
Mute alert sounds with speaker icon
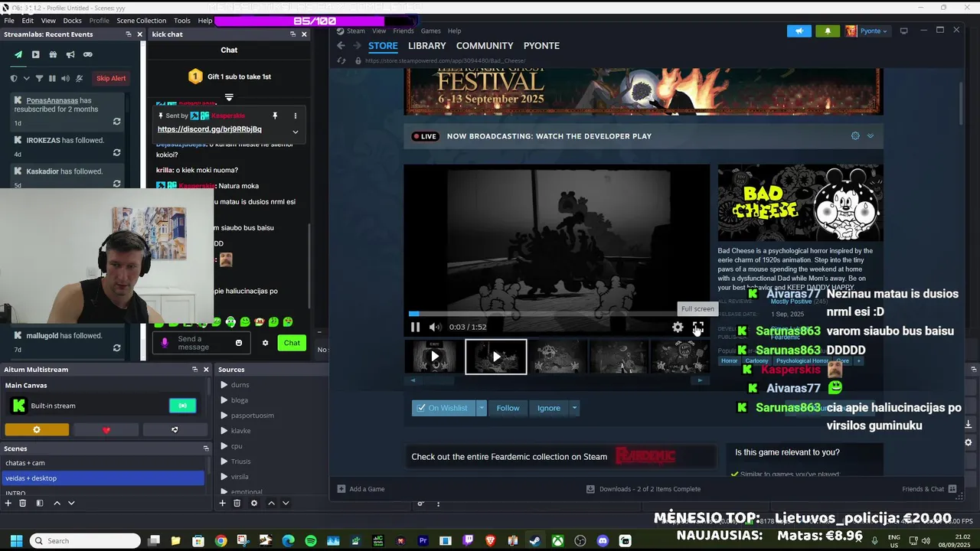[x=65, y=78]
